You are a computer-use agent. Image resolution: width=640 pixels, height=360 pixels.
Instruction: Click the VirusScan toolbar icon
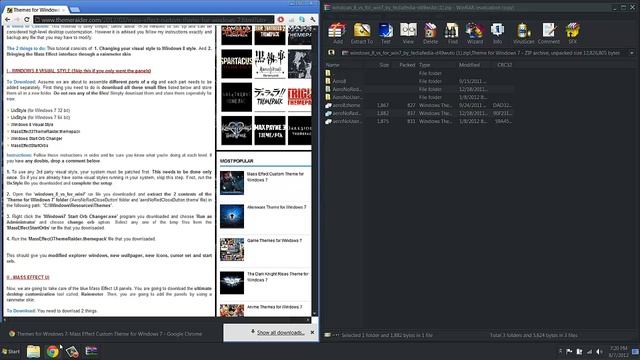523,33
